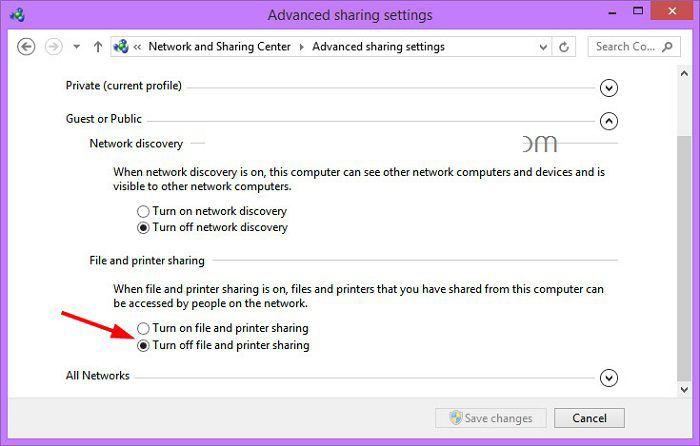Click the Search Control Panel field
Viewport: 700px width, 446px height.
coord(634,46)
